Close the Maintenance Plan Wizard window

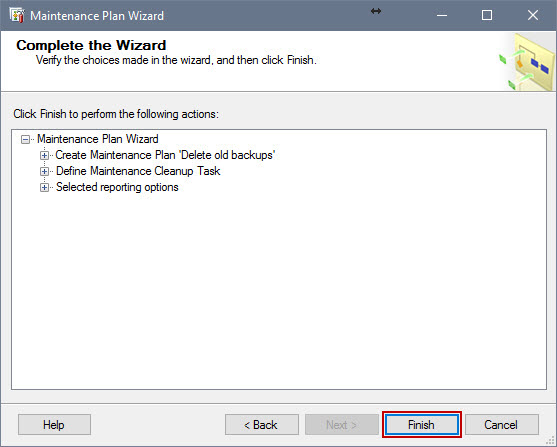coord(533,15)
